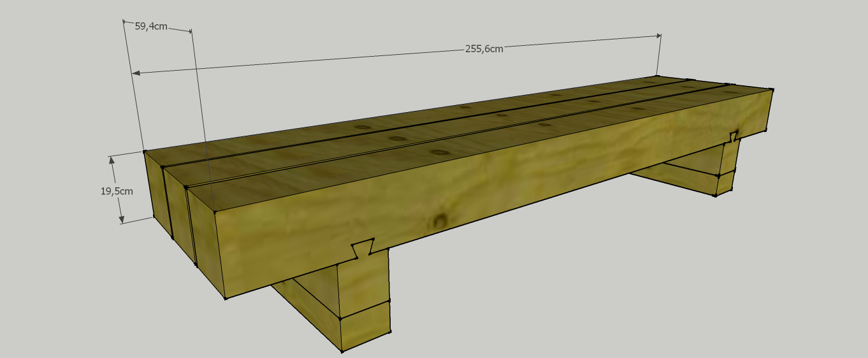Select the 59,4cm width dimension label
This screenshot has height=358, width=868.
tap(151, 26)
